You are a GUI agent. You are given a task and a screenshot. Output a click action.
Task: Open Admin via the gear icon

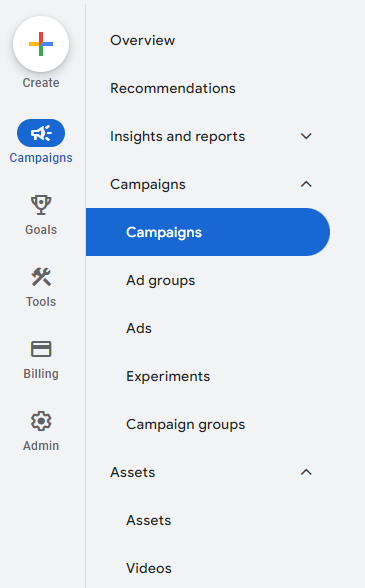pyautogui.click(x=41, y=421)
